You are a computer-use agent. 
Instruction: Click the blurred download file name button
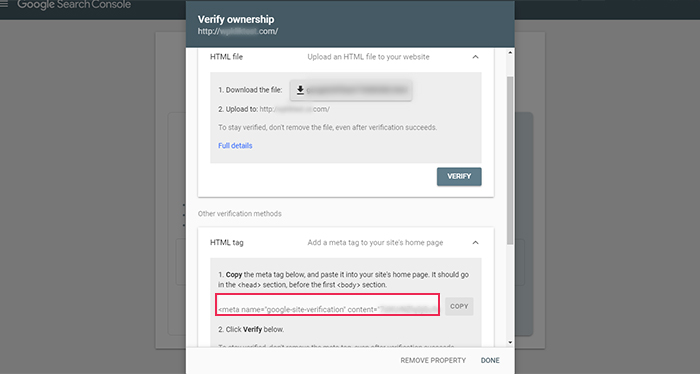coord(351,90)
